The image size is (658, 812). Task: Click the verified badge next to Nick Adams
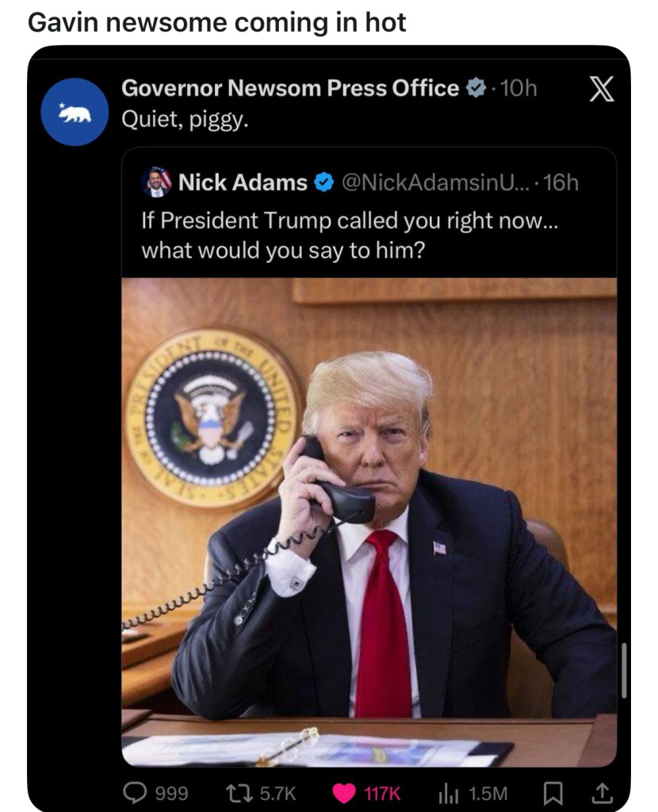pos(324,182)
